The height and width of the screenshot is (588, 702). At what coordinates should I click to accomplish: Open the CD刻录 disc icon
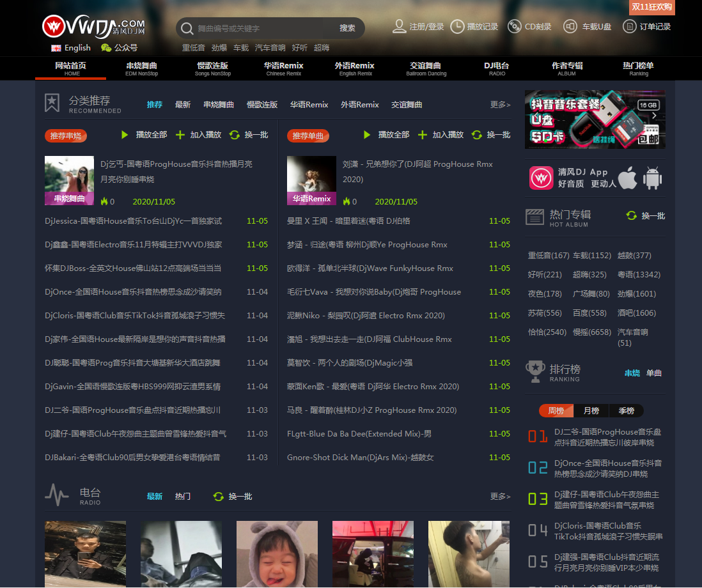514,27
